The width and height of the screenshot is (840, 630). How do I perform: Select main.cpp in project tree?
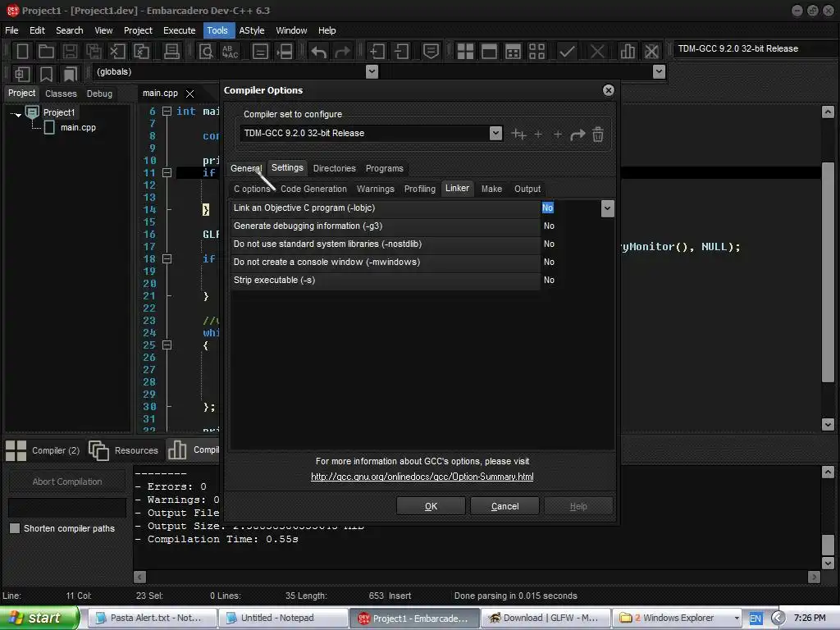point(78,127)
